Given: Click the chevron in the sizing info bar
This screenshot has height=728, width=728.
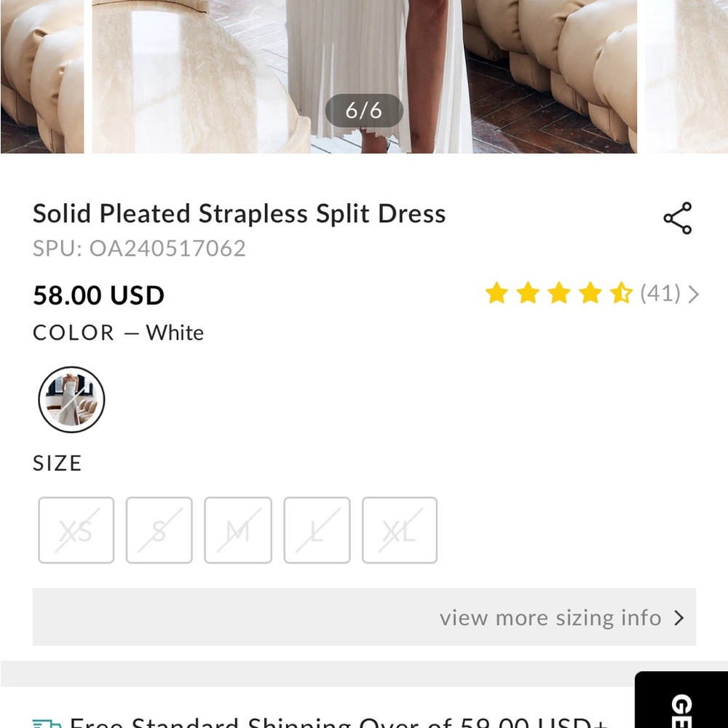Looking at the screenshot, I should pyautogui.click(x=679, y=618).
